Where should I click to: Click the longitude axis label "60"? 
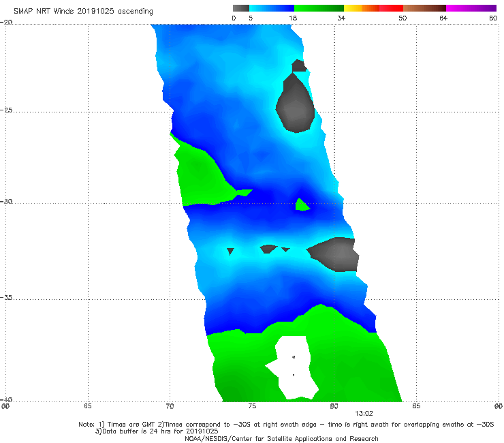5,406
